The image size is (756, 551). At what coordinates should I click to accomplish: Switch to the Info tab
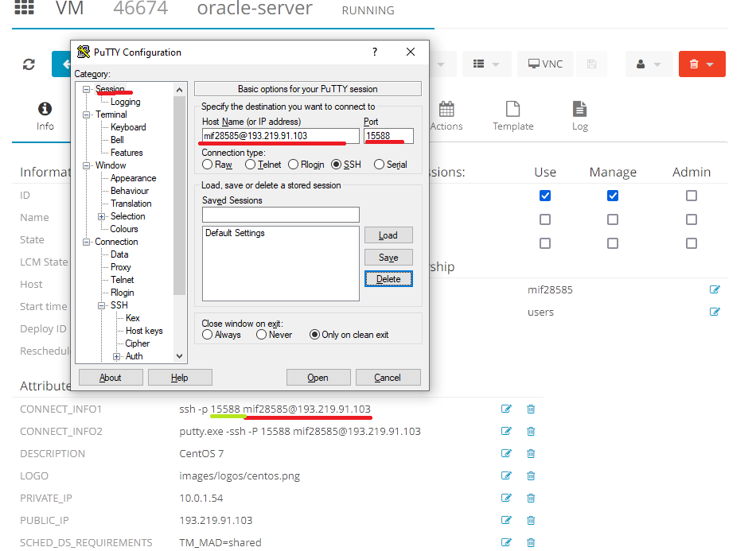pos(45,116)
